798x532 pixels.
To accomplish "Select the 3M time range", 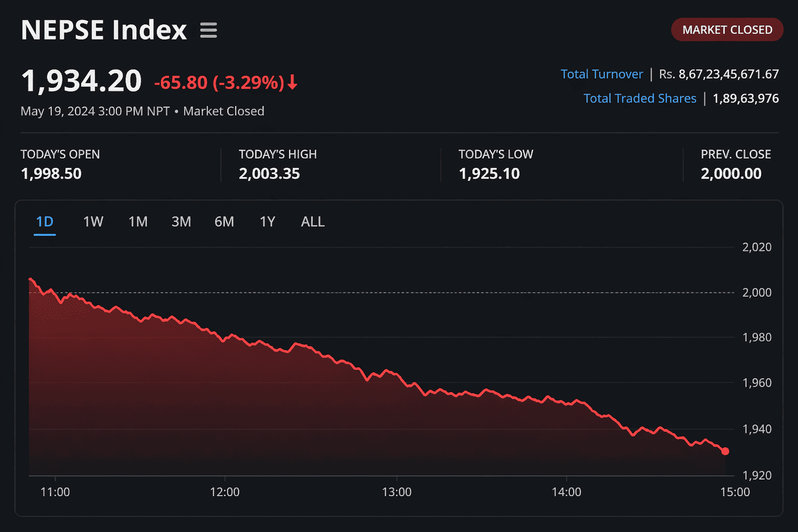I will pos(181,221).
